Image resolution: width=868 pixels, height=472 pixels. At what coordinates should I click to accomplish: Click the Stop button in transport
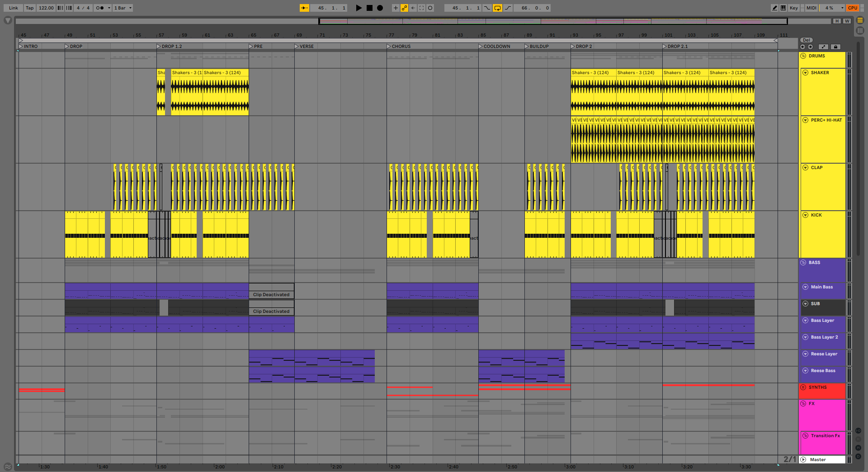369,8
